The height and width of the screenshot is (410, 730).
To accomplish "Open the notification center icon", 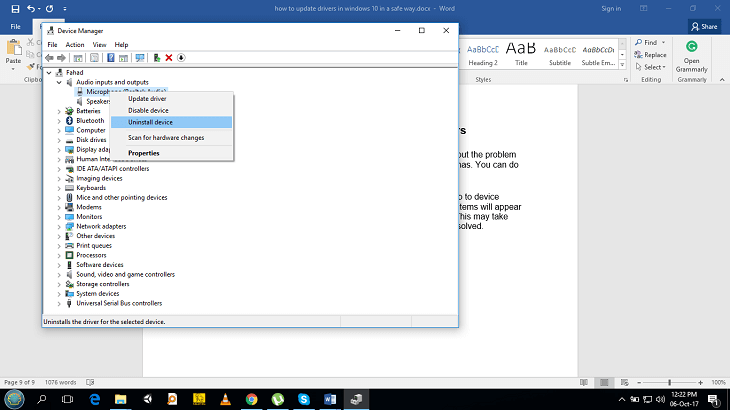I will pos(713,399).
